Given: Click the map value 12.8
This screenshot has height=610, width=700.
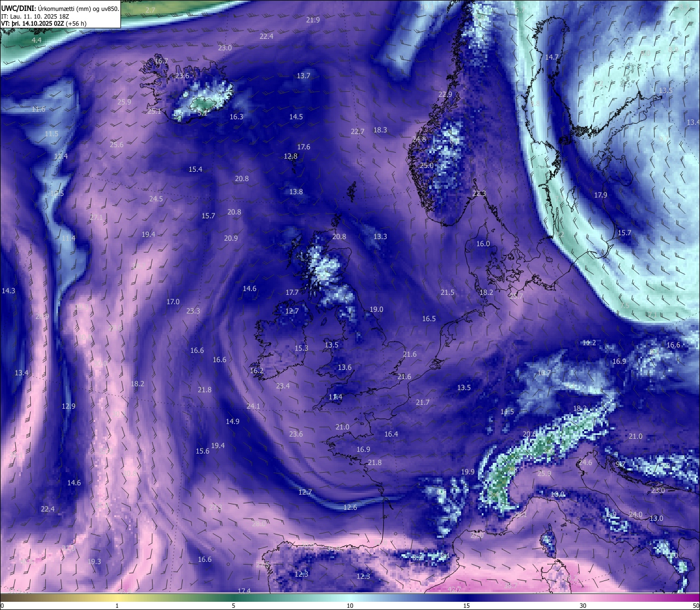Looking at the screenshot, I should coord(290,156).
